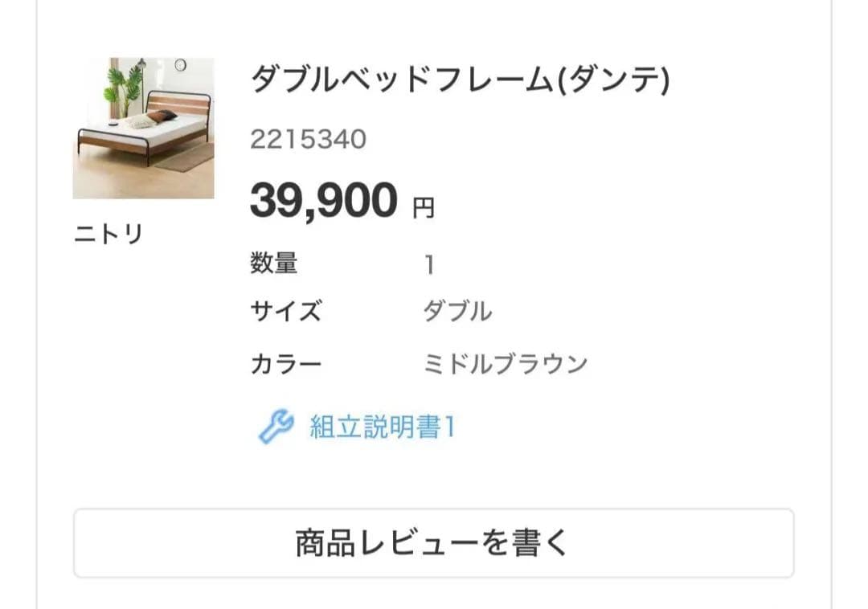868x609 pixels.
Task: Click the 39,900 price figure
Action: 323,201
